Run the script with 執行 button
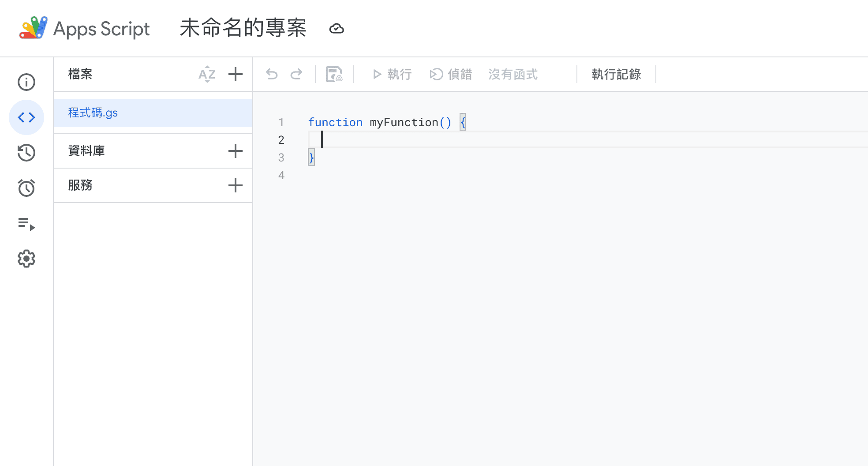This screenshot has width=868, height=466. click(392, 74)
